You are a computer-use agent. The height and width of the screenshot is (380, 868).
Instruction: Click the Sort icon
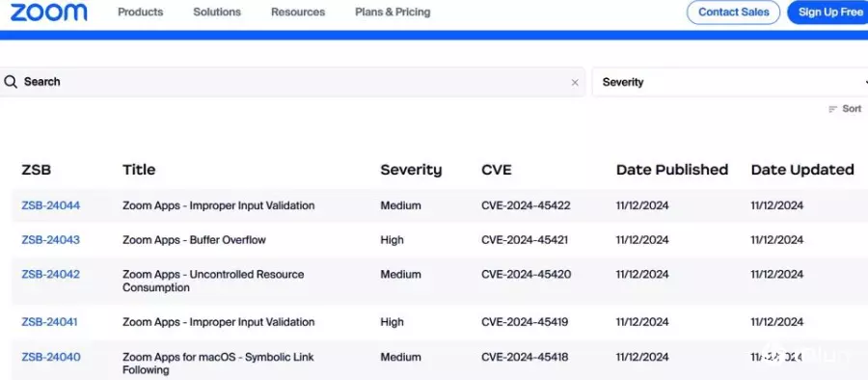(x=832, y=109)
